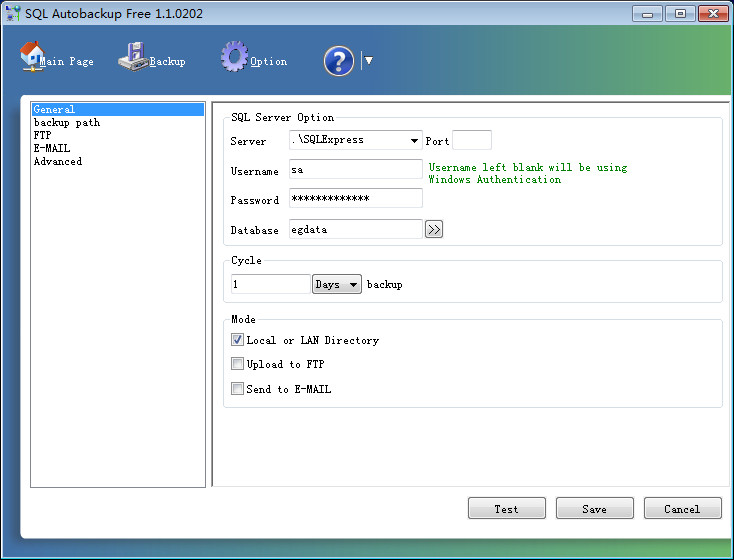Click the Password field

[x=356, y=198]
